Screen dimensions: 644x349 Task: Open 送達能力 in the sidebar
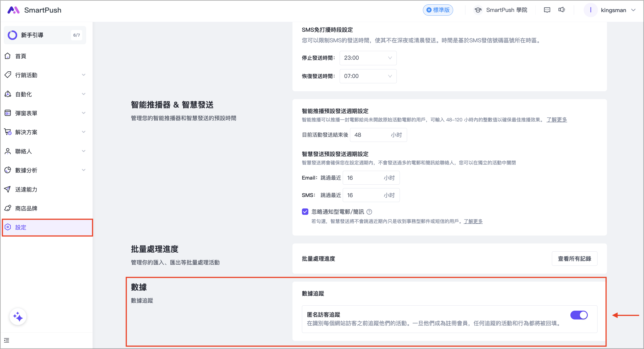26,189
